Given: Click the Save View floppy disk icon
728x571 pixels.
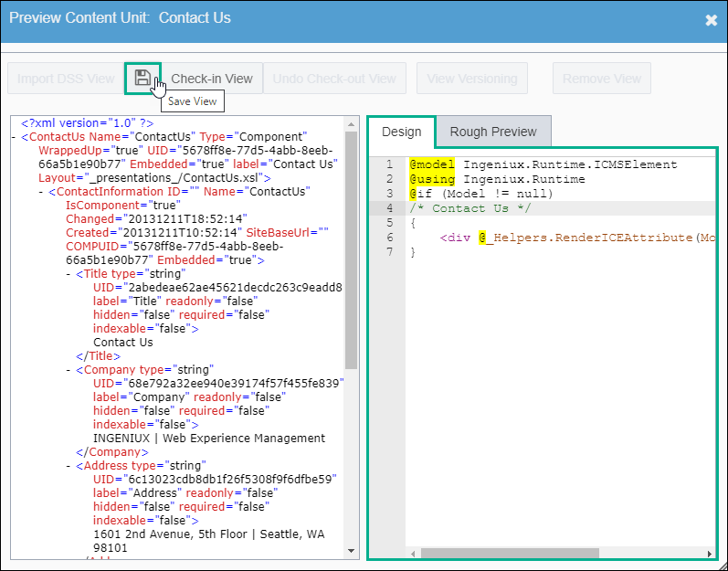Looking at the screenshot, I should point(142,78).
